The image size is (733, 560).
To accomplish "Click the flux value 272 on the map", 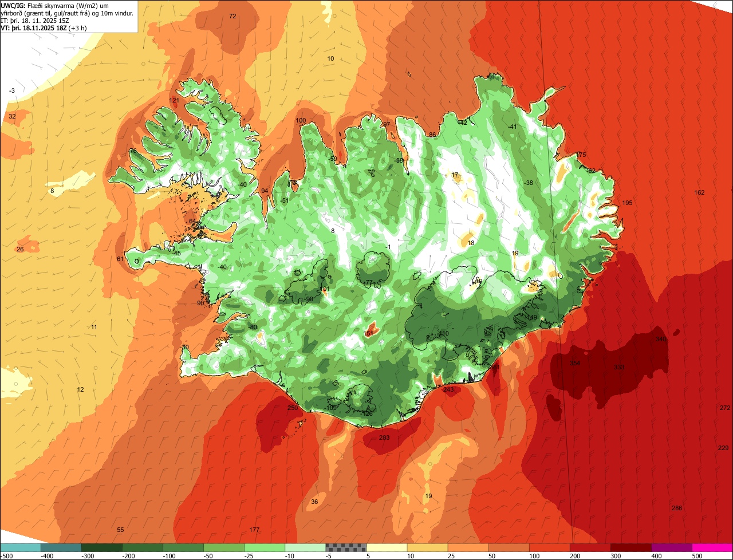I will (724, 408).
